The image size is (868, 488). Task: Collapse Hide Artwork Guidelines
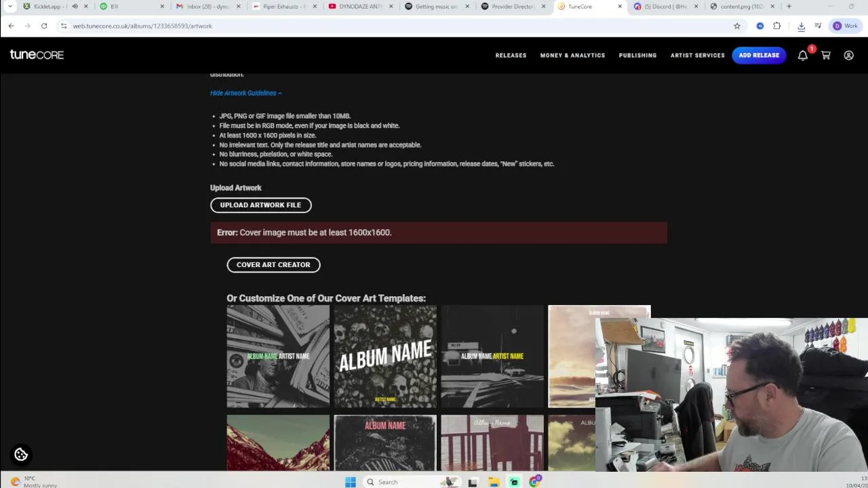pos(245,93)
